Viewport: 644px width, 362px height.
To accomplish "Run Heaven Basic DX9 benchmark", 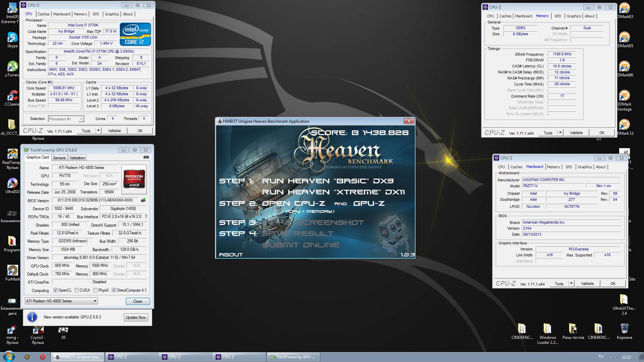I will 328,181.
